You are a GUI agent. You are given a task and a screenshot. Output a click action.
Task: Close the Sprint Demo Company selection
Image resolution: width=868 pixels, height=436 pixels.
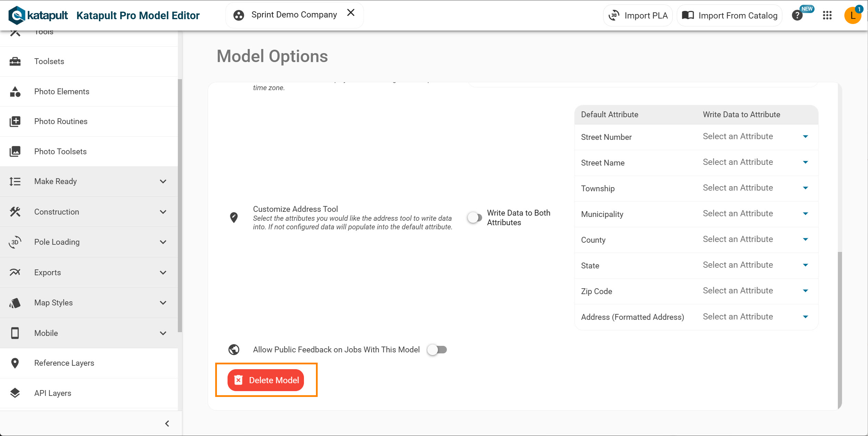pyautogui.click(x=351, y=13)
